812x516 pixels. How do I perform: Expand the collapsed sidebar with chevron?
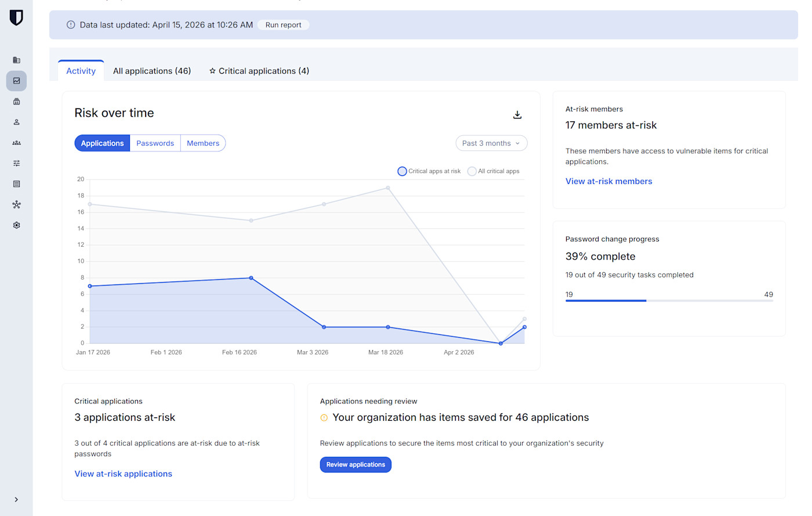16,500
